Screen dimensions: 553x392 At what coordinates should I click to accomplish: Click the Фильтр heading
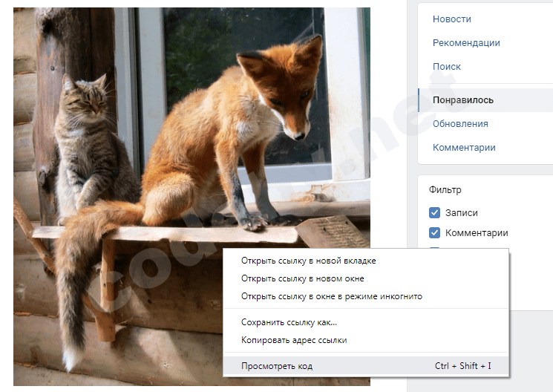[445, 189]
